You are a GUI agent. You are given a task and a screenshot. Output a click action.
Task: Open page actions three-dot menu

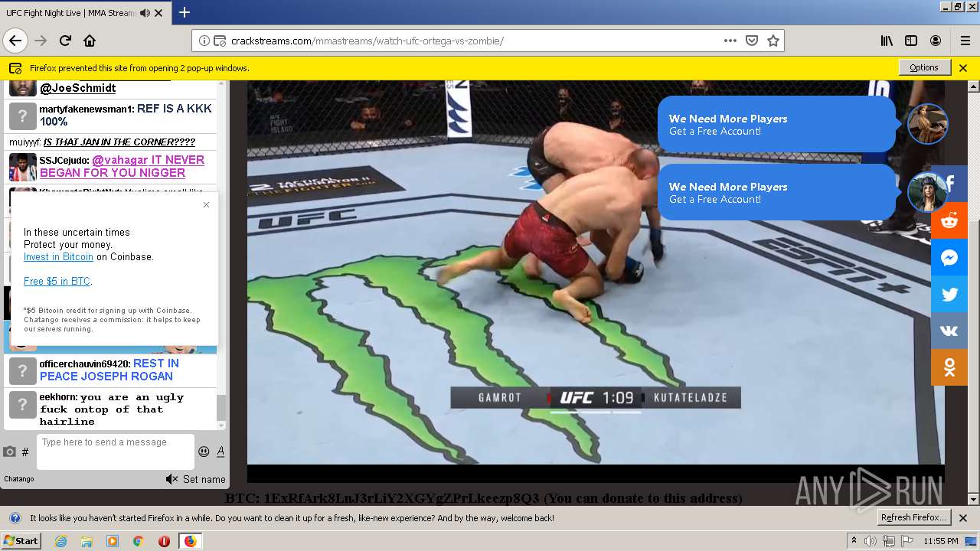coord(730,41)
